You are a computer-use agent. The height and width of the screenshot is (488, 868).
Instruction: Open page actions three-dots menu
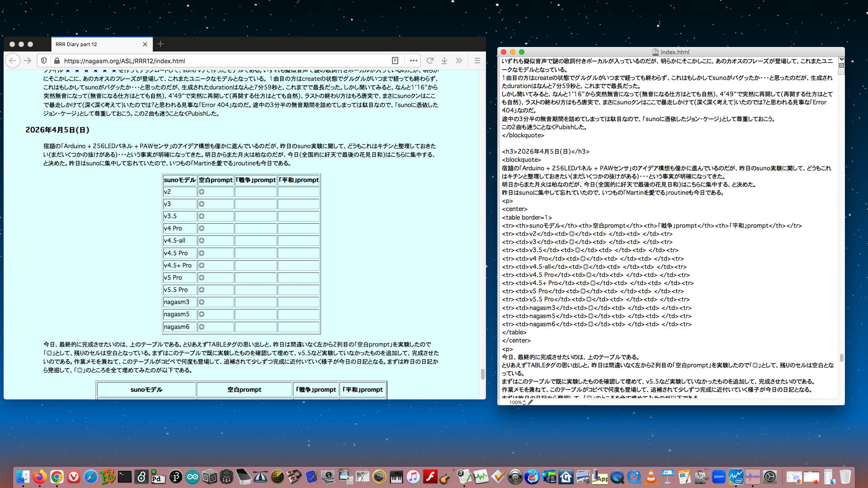(413, 61)
